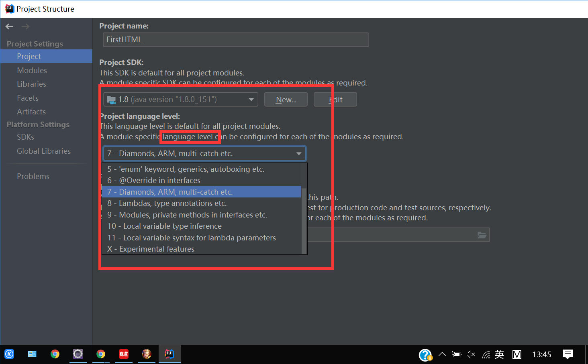The image size is (588, 364).
Task: Click the Edit button for the SDK
Action: (x=335, y=99)
